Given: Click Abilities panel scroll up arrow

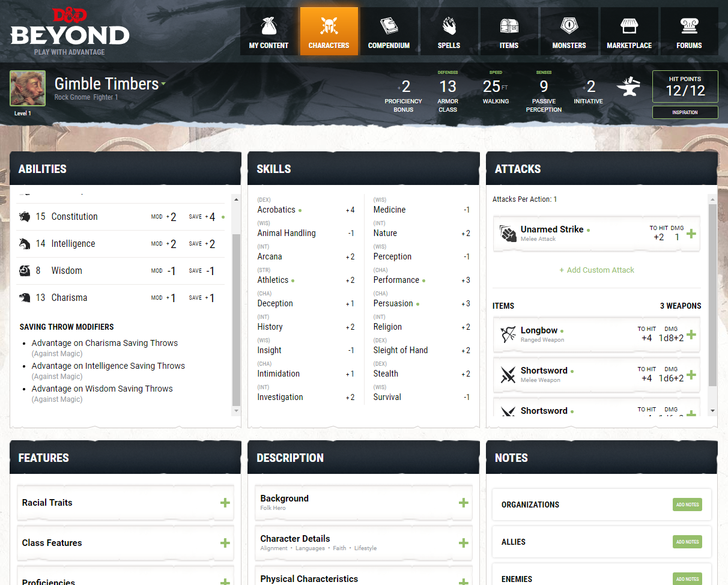Looking at the screenshot, I should (236, 198).
